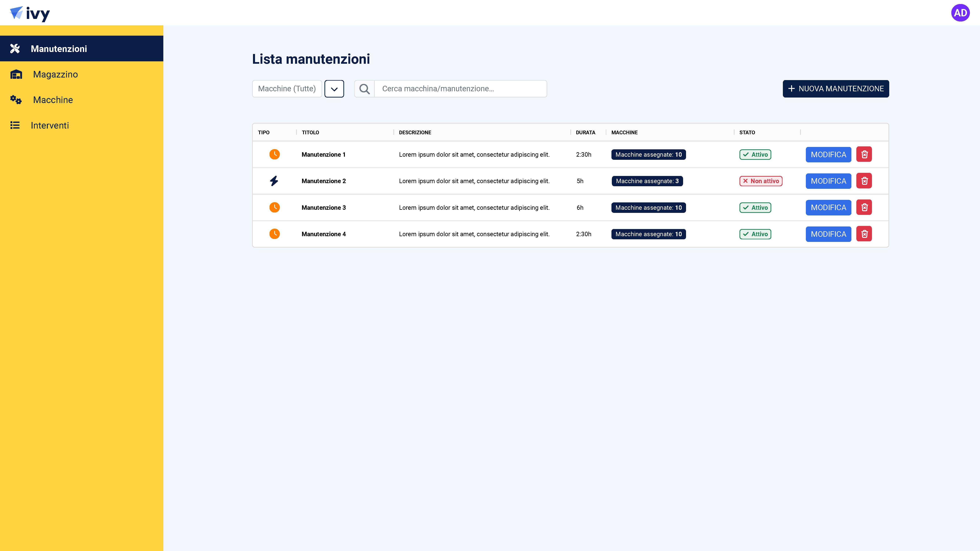The image size is (980, 551).
Task: Click the TIPO column header
Action: [x=264, y=132]
